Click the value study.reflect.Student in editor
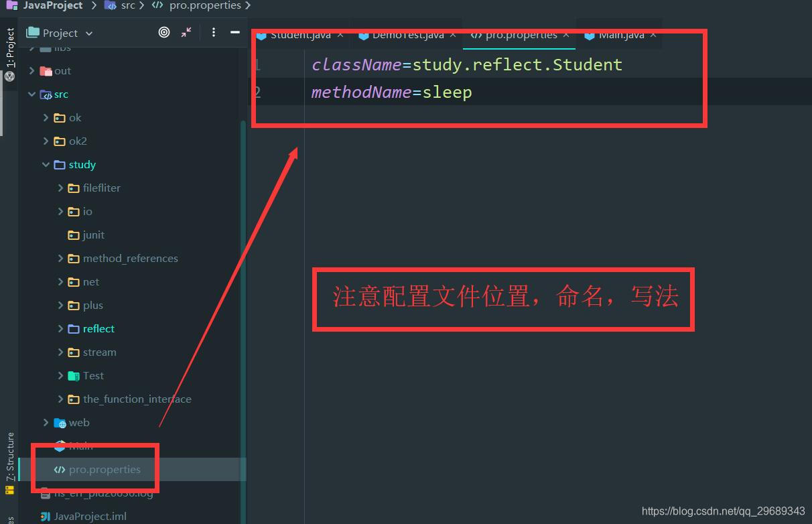This screenshot has width=812, height=524. [x=517, y=64]
